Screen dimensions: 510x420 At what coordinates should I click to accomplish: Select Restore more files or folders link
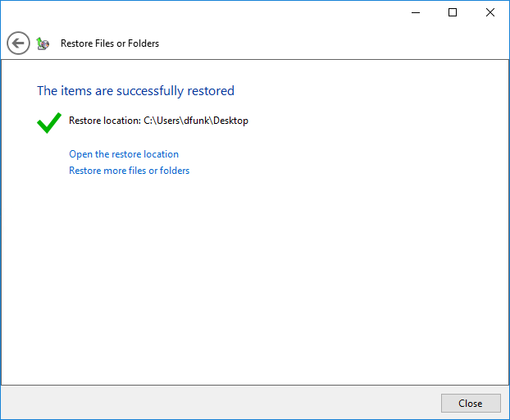tap(129, 171)
